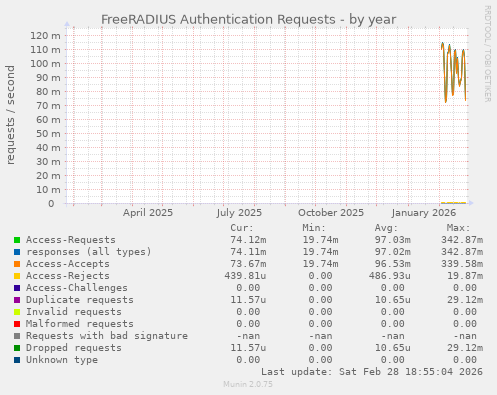Click the dark blue Access-Challenges swatch

pyautogui.click(x=17, y=288)
